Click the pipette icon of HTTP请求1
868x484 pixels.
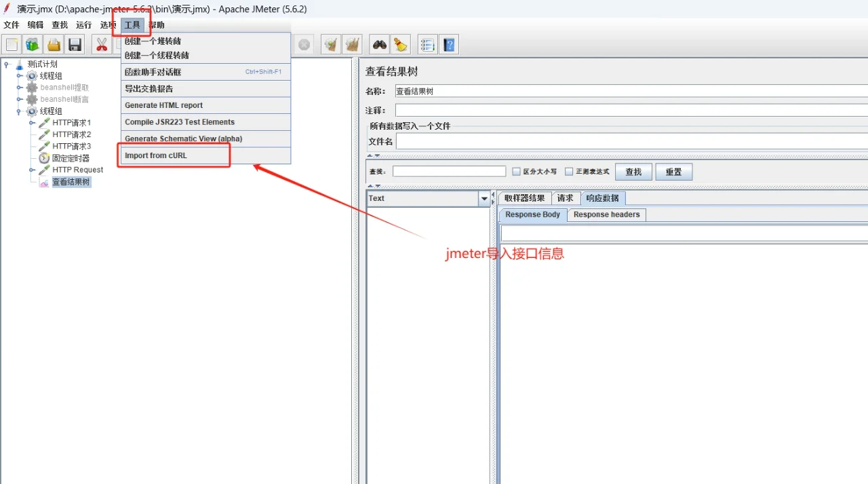[x=44, y=123]
